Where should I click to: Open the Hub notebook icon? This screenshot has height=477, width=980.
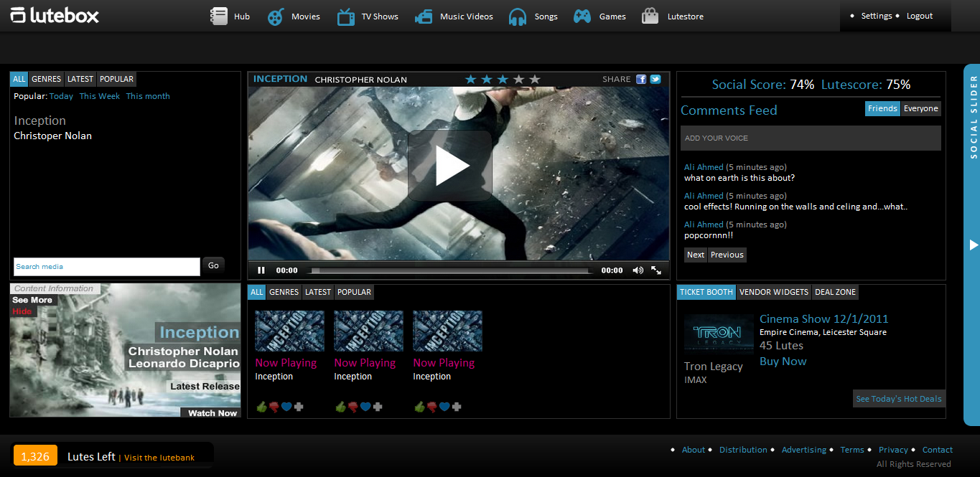pos(218,16)
